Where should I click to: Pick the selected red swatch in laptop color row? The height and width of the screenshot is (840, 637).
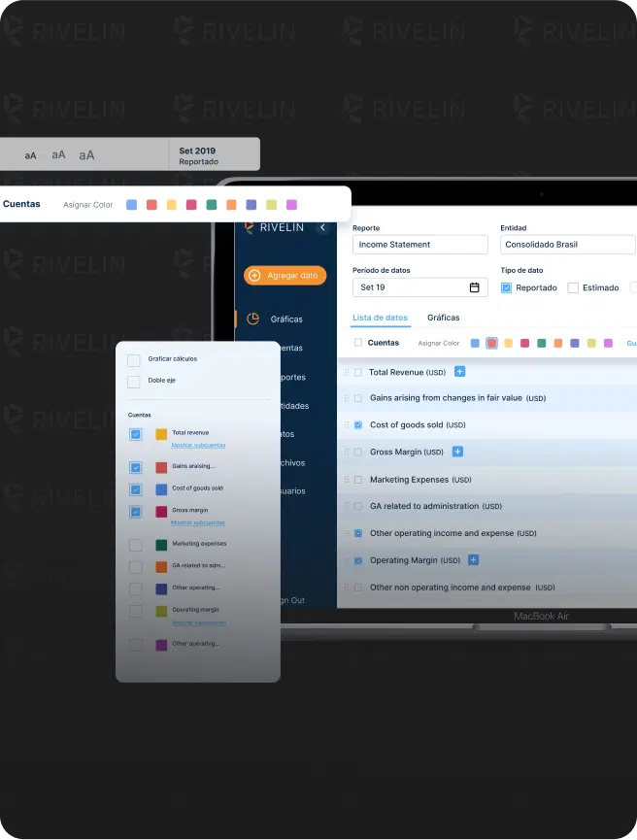coord(491,343)
